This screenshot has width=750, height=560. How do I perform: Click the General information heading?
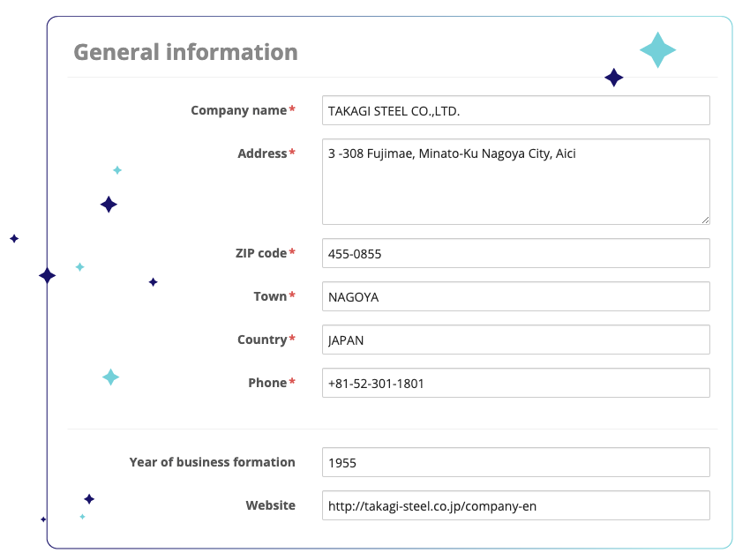185,52
